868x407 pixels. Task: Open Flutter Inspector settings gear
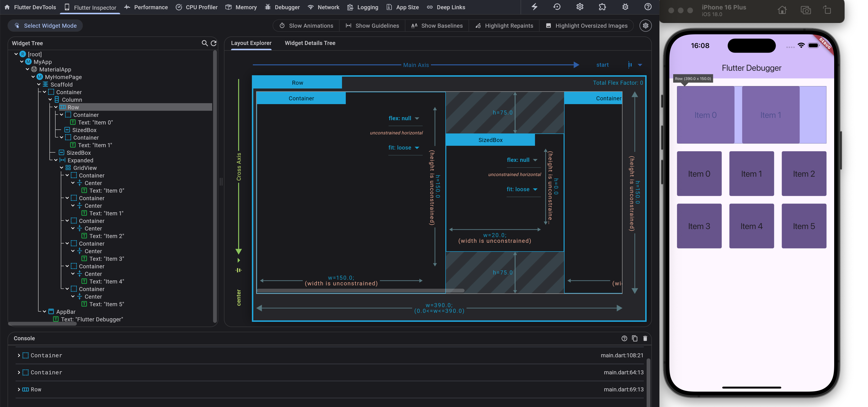pos(645,26)
